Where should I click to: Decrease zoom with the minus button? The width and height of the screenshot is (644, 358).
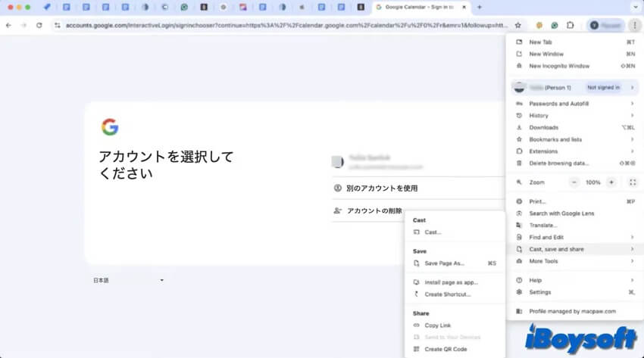point(574,182)
